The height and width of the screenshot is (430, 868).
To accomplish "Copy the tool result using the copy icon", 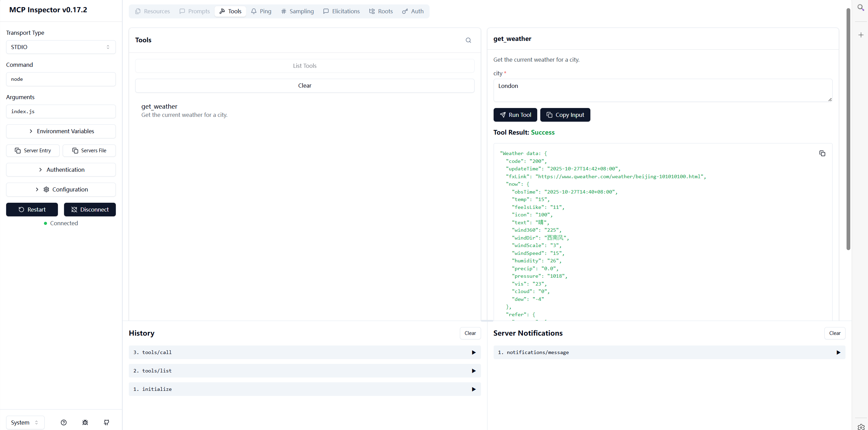I will (x=822, y=153).
